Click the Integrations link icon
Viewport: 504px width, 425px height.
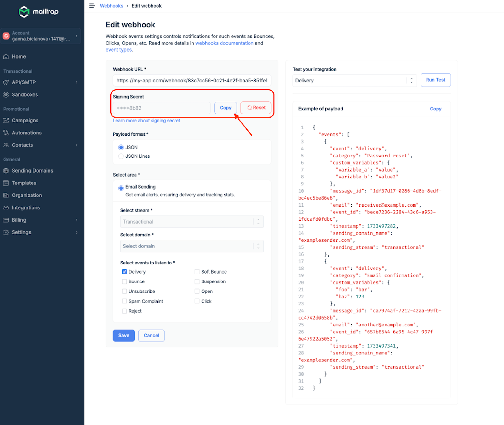pos(6,208)
